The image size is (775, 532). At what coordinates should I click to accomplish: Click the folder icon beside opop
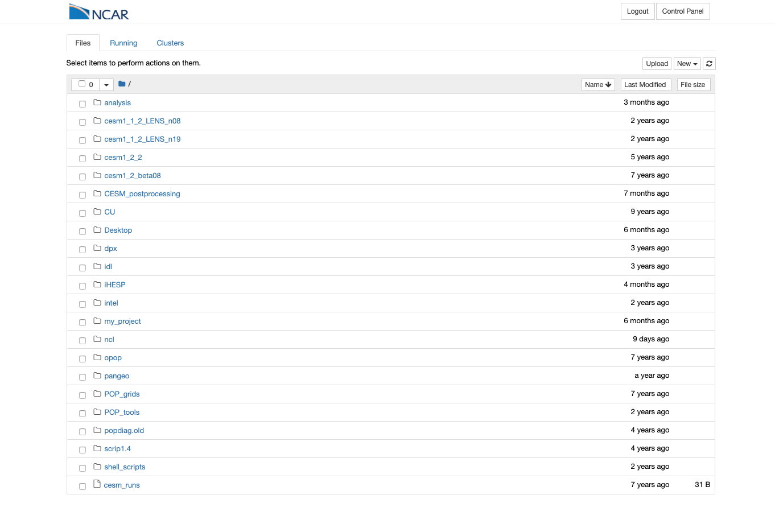pos(97,357)
